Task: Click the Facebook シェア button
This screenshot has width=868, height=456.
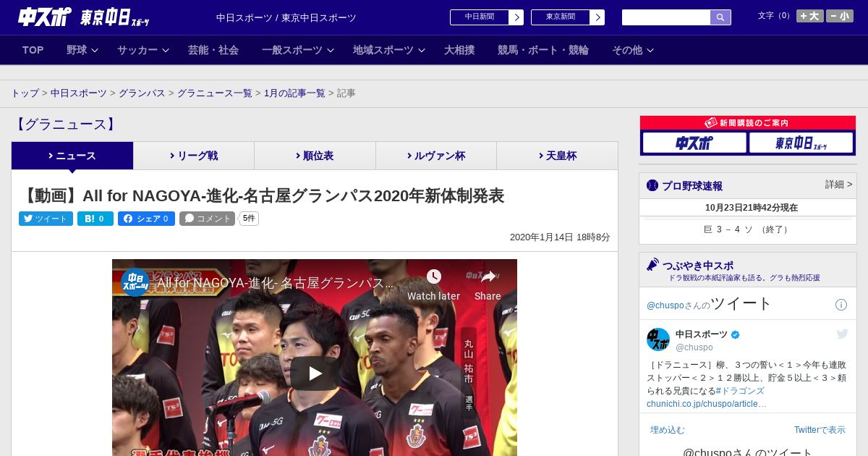Action: (146, 219)
